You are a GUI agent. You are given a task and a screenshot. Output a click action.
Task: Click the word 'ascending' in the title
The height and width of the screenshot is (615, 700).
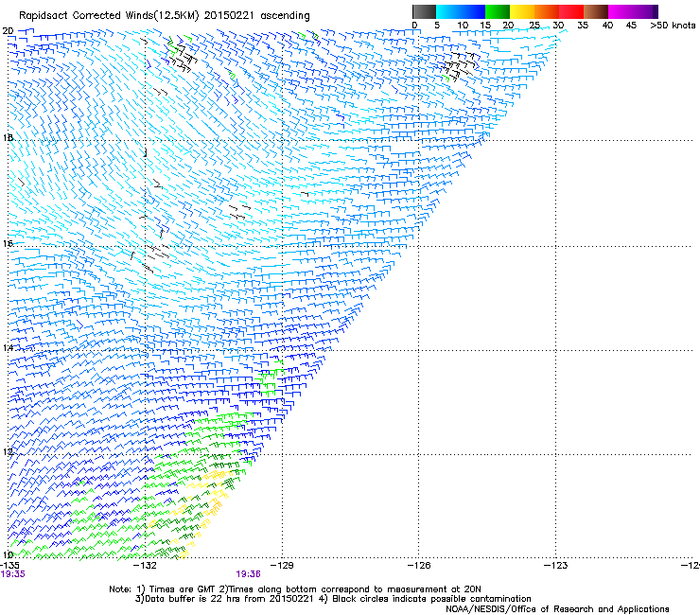[285, 16]
